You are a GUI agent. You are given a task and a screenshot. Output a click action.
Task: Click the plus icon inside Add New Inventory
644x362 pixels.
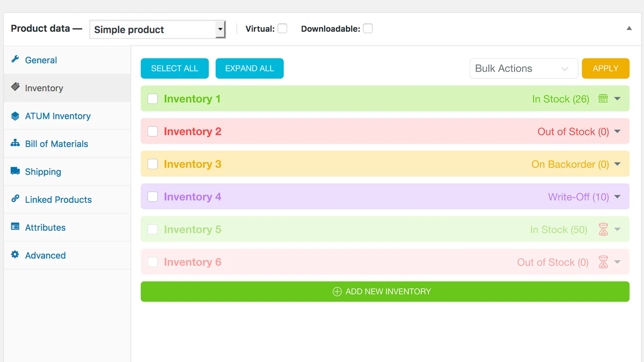(337, 292)
